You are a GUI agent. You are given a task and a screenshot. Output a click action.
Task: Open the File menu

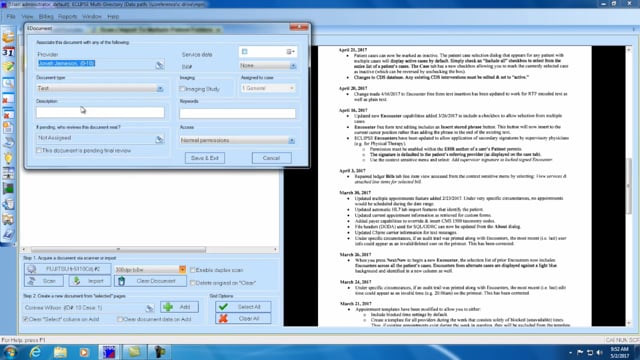tap(11, 17)
